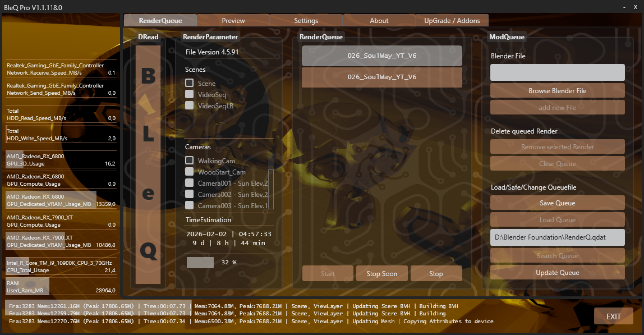Toggle the Camera003 - Sun Elev checkbox
Viewport: 644px width, 335px height.
(190, 205)
